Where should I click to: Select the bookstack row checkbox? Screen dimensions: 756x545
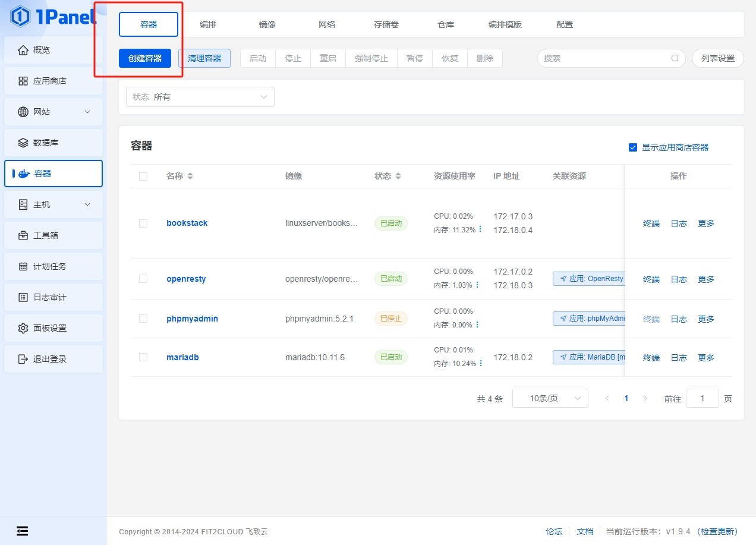[x=143, y=223]
